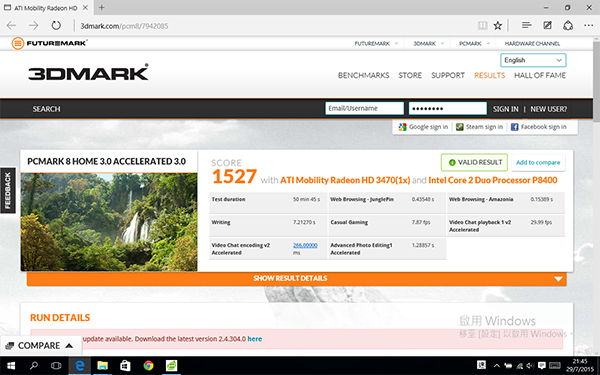Open the Edge Hub icon
Viewport: 600px width, 375px height.
click(x=527, y=25)
